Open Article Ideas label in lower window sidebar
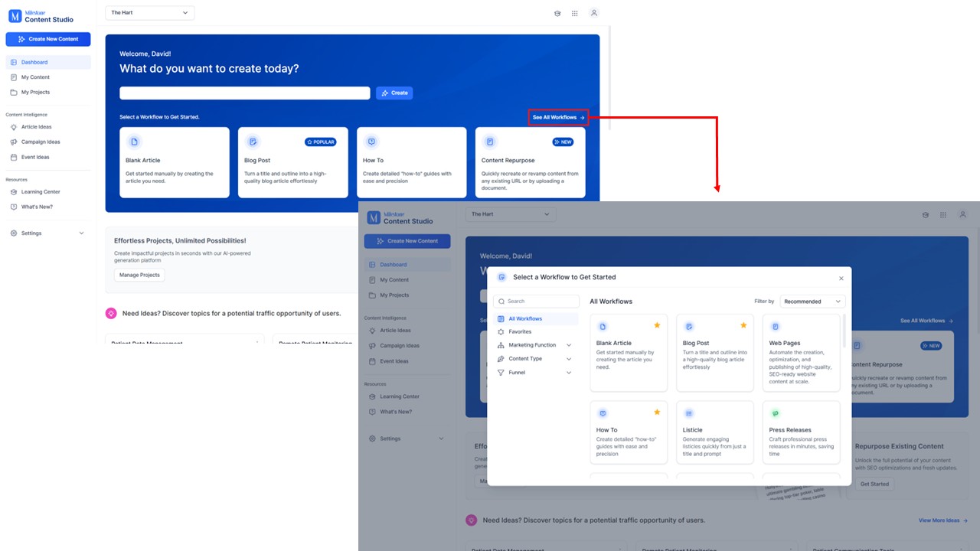 point(395,331)
